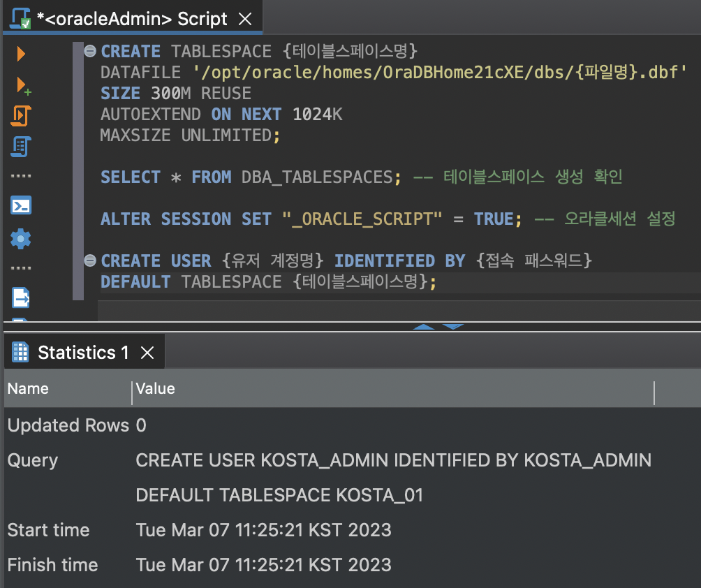The height and width of the screenshot is (588, 701).
Task: Open script settings gear icon
Action: coord(21,239)
